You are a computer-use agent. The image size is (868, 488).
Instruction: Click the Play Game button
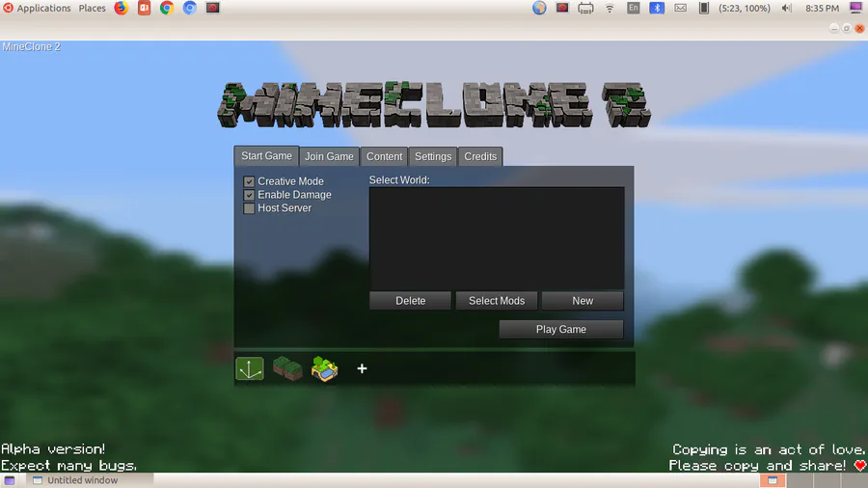[560, 329]
